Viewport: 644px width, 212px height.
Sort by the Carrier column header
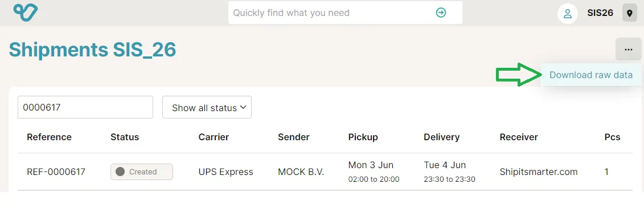tap(214, 137)
